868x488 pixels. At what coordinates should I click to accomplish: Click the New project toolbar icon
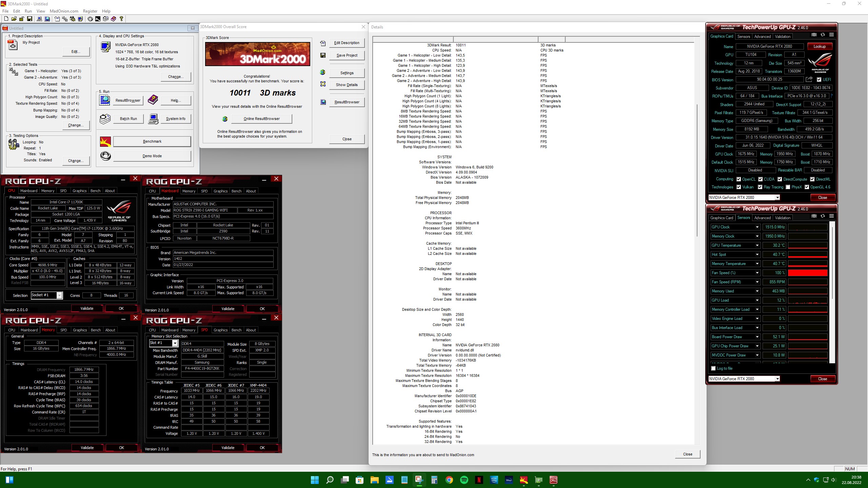tap(6, 19)
